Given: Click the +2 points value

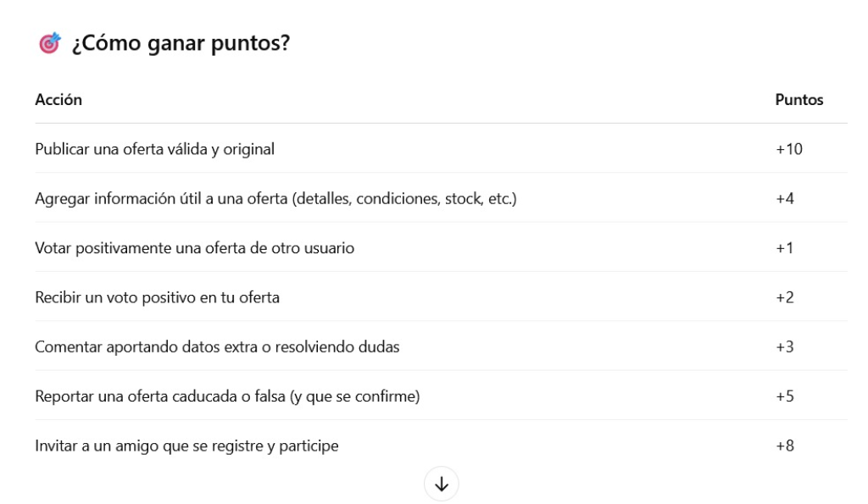Looking at the screenshot, I should coord(785,297).
